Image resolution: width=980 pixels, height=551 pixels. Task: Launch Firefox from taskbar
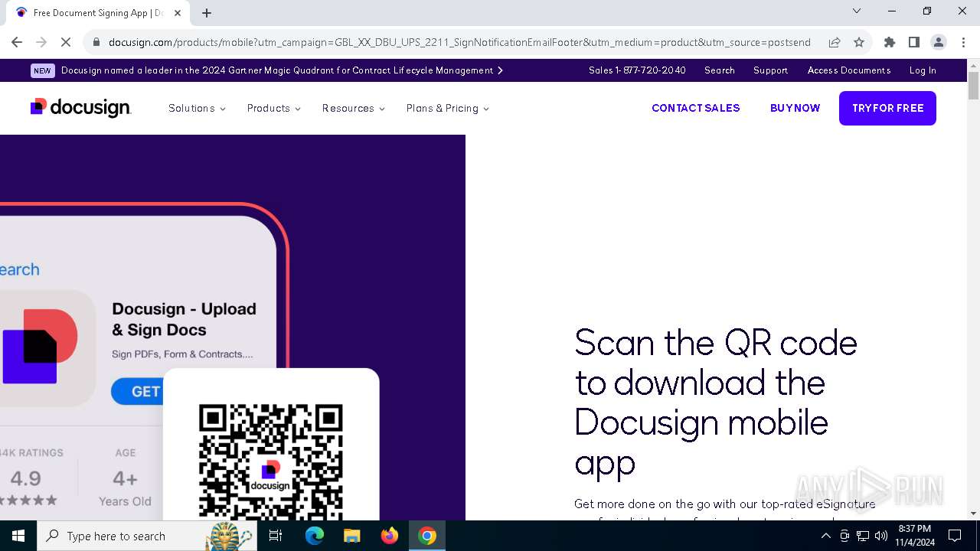pos(390,536)
